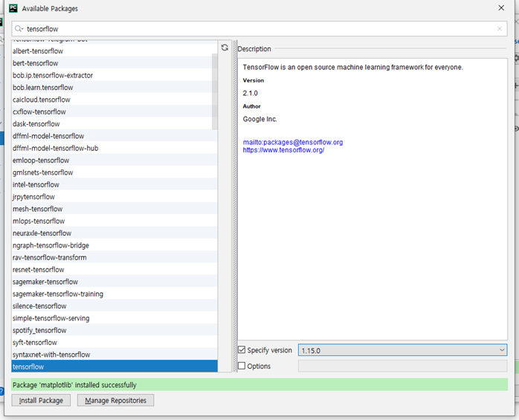Select the sagemaker-tensorflow-training package
Viewport: 519px width, 420px height.
[115, 294]
